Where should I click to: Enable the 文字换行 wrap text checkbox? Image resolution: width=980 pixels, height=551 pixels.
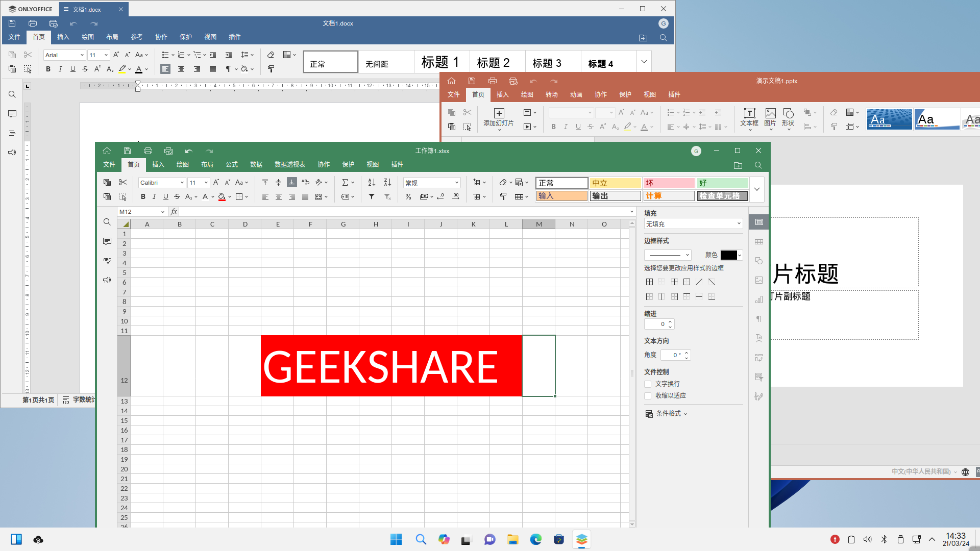click(x=648, y=384)
